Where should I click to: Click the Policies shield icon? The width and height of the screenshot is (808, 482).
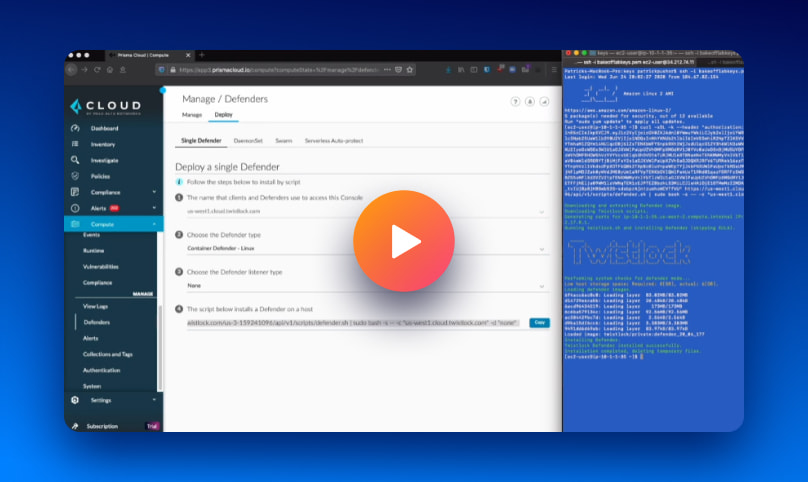click(x=75, y=176)
